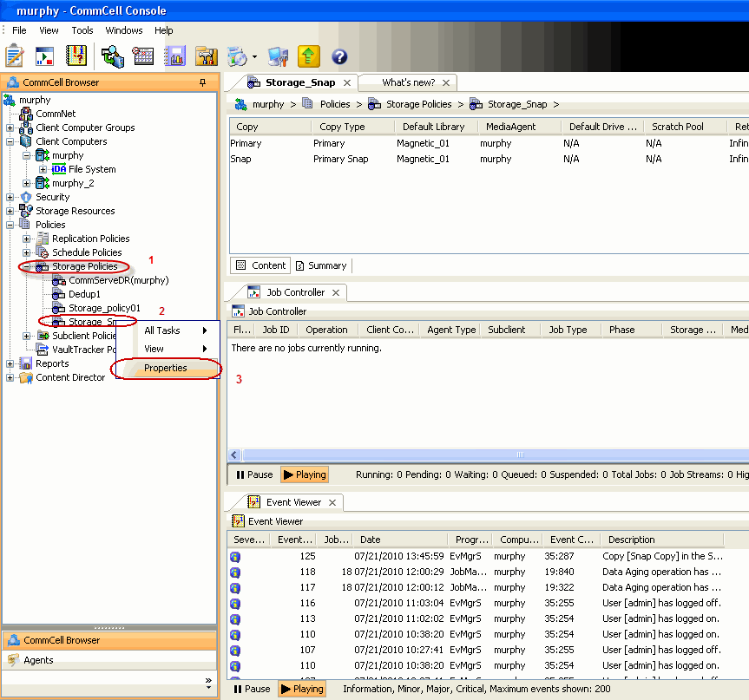Pin the CommCell Browser pane
Viewport: 749px width, 700px height.
(202, 82)
